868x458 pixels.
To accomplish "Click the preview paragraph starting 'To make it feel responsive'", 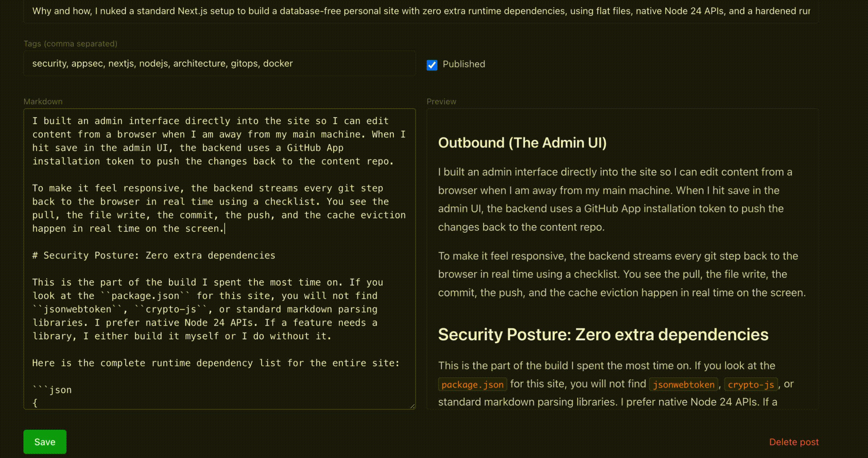I will [622, 274].
